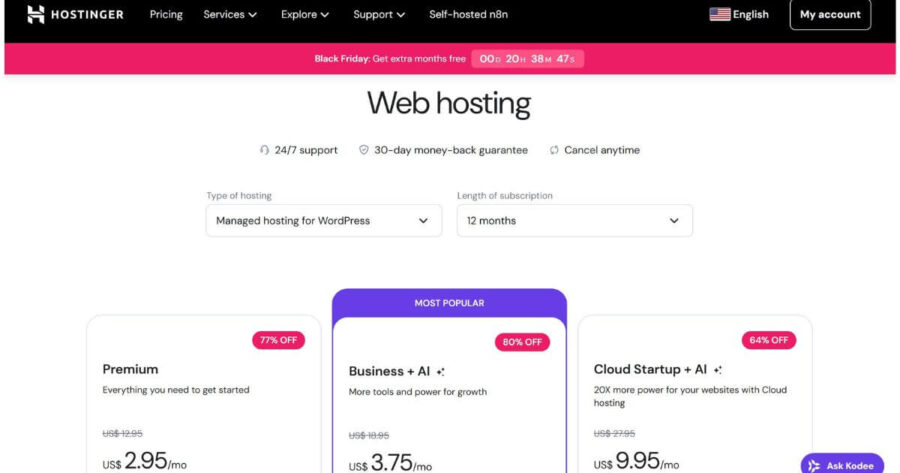Expand the Explore menu
The image size is (900, 473).
point(305,14)
